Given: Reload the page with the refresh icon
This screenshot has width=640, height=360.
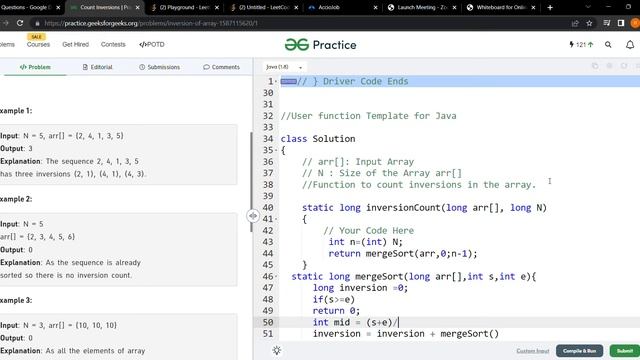Looking at the screenshot, I should 20,23.
